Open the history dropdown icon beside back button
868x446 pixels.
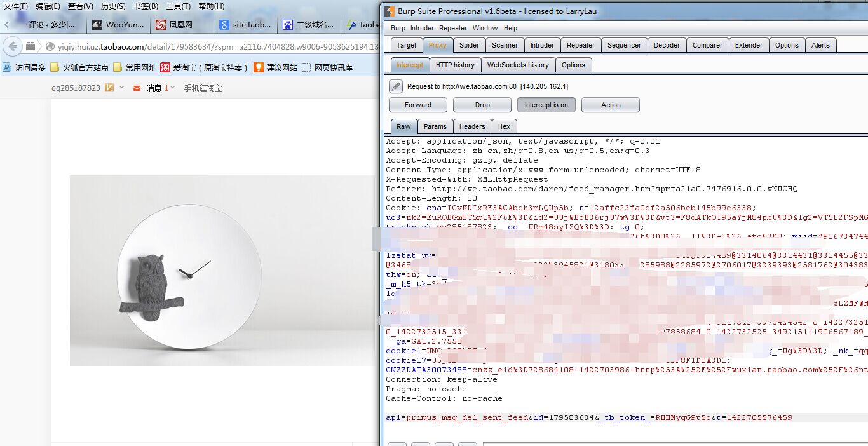(31, 46)
